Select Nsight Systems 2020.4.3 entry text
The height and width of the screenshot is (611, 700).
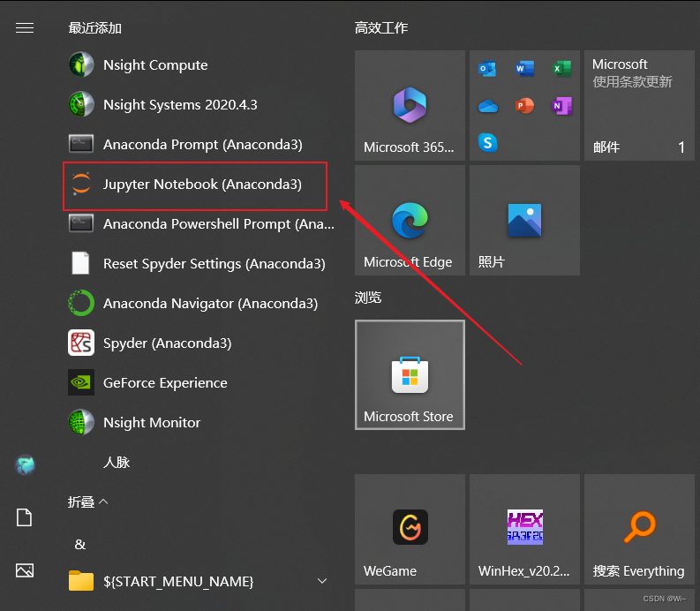(x=180, y=104)
